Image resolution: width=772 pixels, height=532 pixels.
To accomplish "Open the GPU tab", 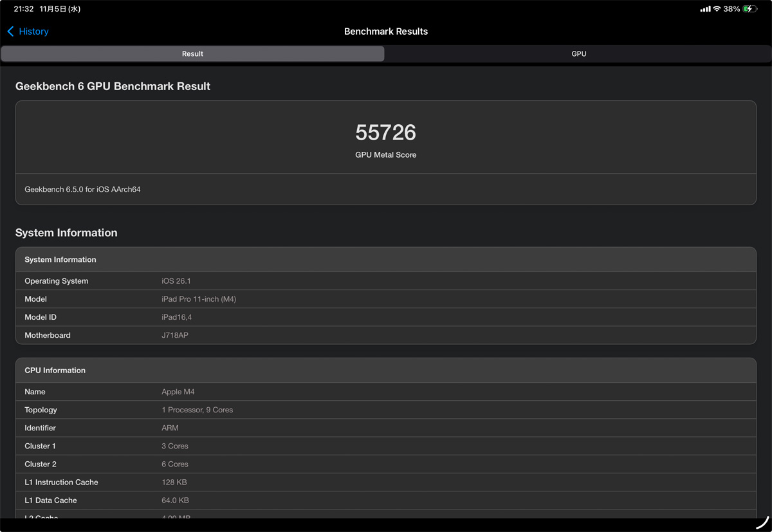I will [578, 54].
